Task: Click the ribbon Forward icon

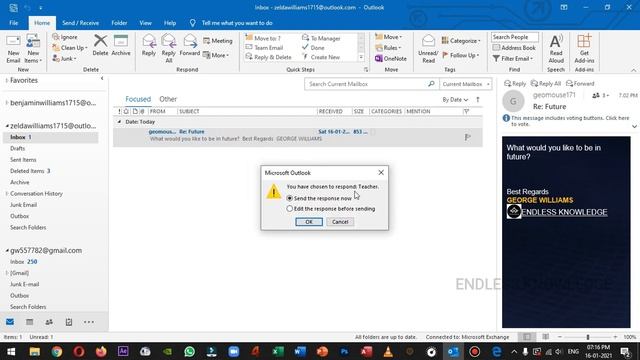Action: [190, 41]
